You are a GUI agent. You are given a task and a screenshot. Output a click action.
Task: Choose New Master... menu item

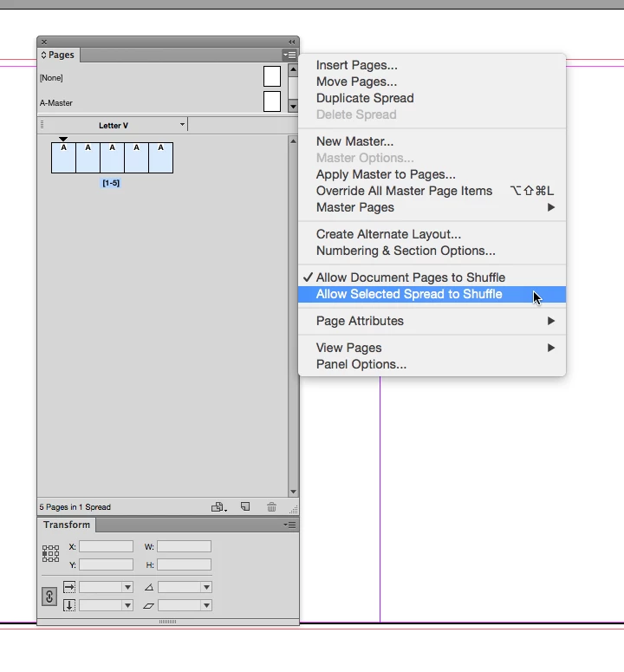432,141
